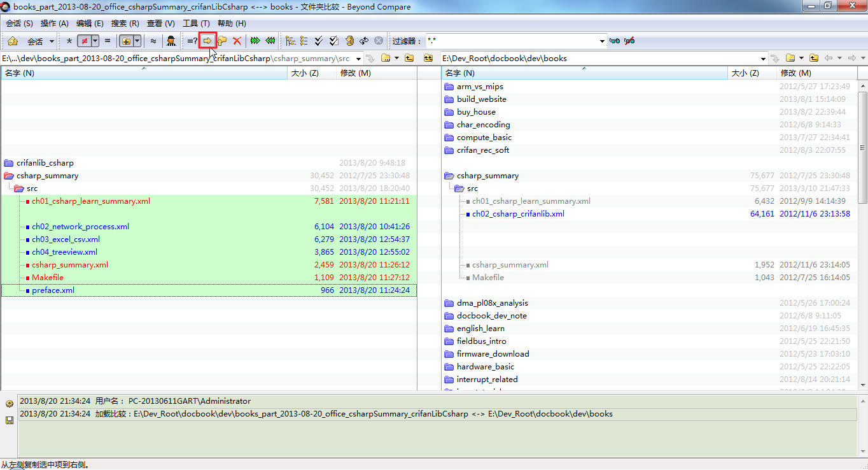Click the 过滤器 filter text field
The width and height of the screenshot is (868, 470).
(512, 41)
